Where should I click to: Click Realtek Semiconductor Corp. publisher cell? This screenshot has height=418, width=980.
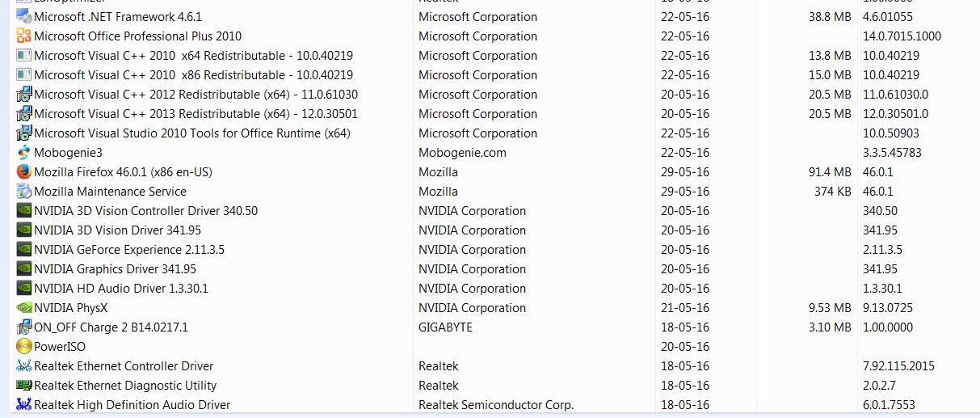pyautogui.click(x=496, y=404)
